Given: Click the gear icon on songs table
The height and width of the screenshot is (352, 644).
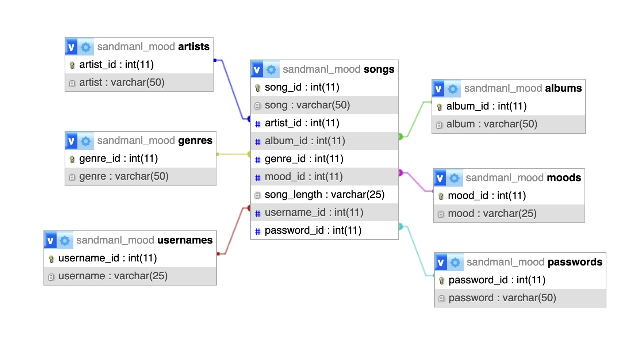Looking at the screenshot, I should pos(271,69).
